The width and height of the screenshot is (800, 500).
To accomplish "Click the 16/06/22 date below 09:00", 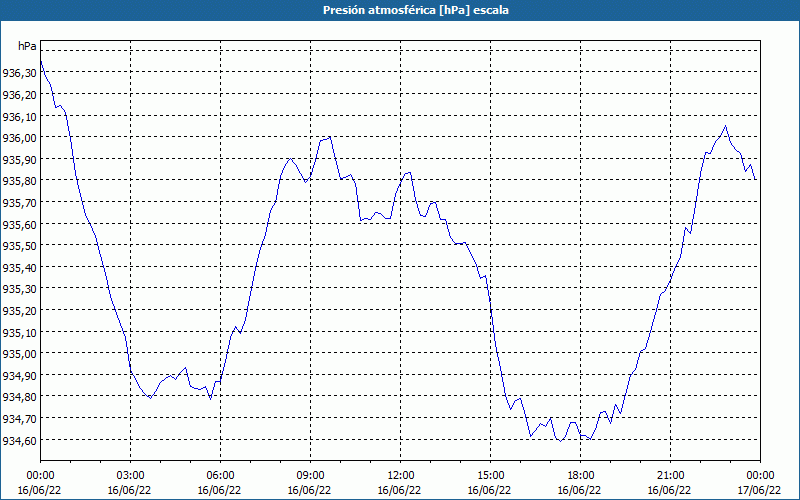I will [309, 490].
